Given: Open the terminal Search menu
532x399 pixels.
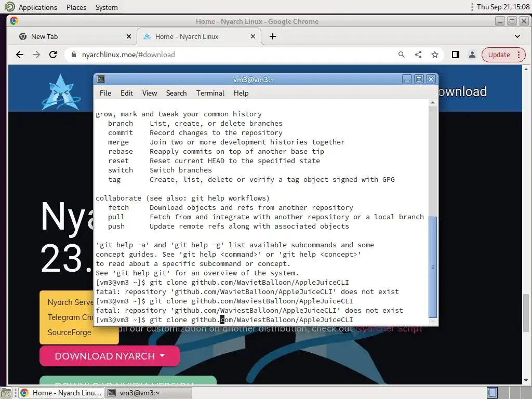Looking at the screenshot, I should point(176,93).
